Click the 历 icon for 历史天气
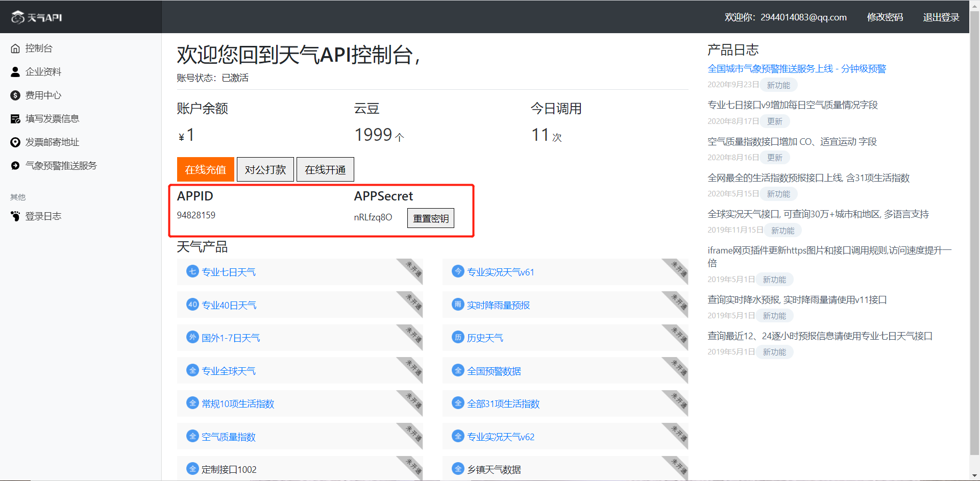This screenshot has height=481, width=980. tap(458, 337)
